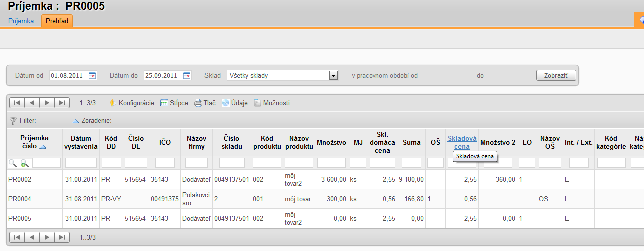
Task: Go to previous page in bottom pager
Action: 32,237
